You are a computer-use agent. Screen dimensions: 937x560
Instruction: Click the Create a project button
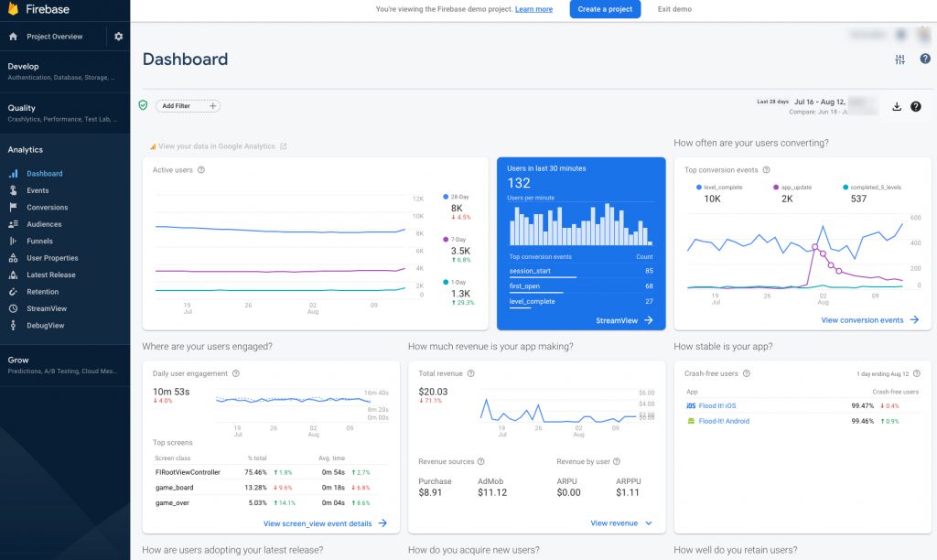pyautogui.click(x=605, y=9)
